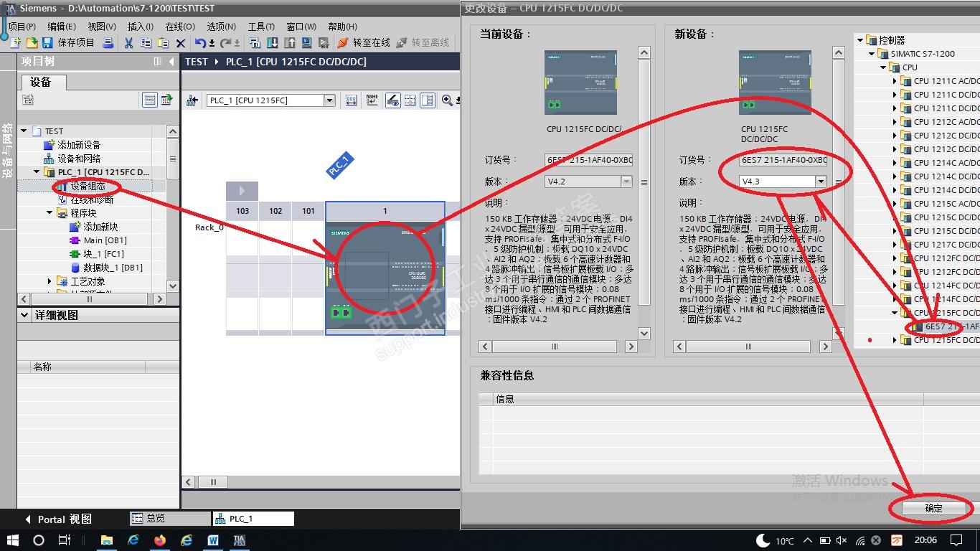Image resolution: width=980 pixels, height=551 pixels.
Task: Open the 工具(T) menu
Action: click(261, 27)
